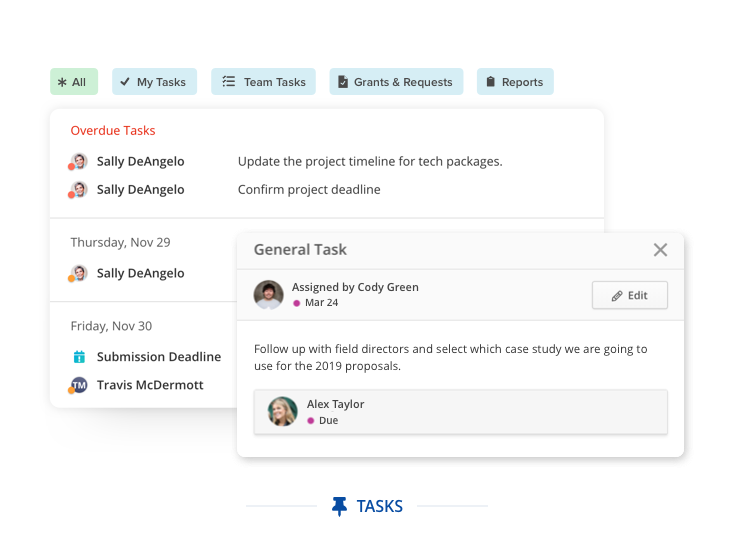Click Alex Taylor's avatar photo
Screen dimensions: 732x550
282,411
